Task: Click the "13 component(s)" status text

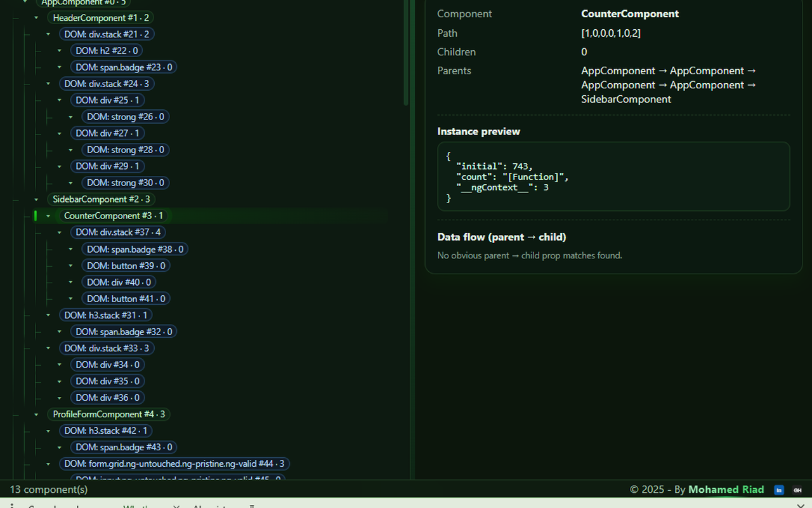Action: coord(49,490)
